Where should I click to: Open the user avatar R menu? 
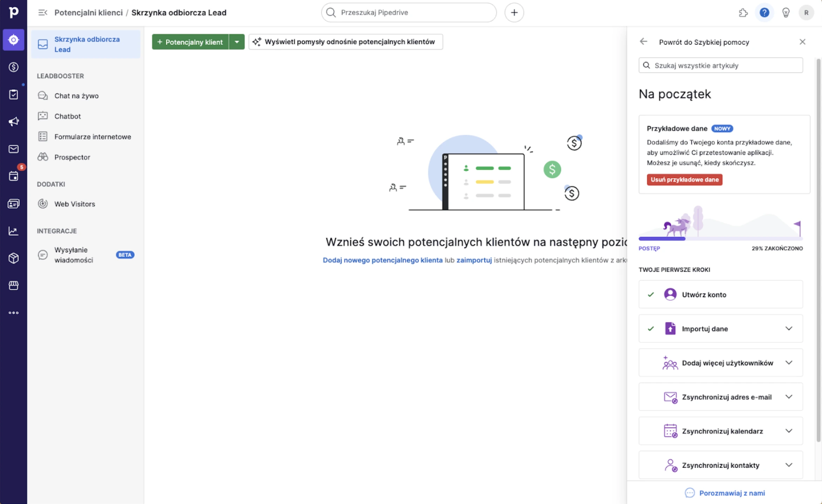806,13
